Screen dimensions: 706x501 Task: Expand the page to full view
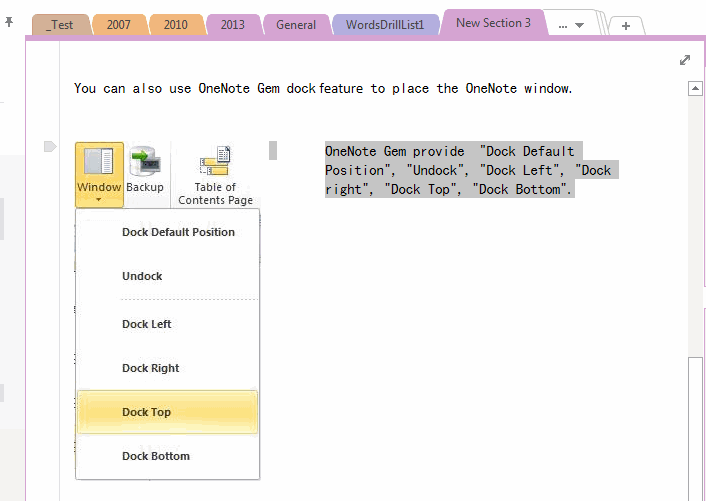(x=685, y=60)
